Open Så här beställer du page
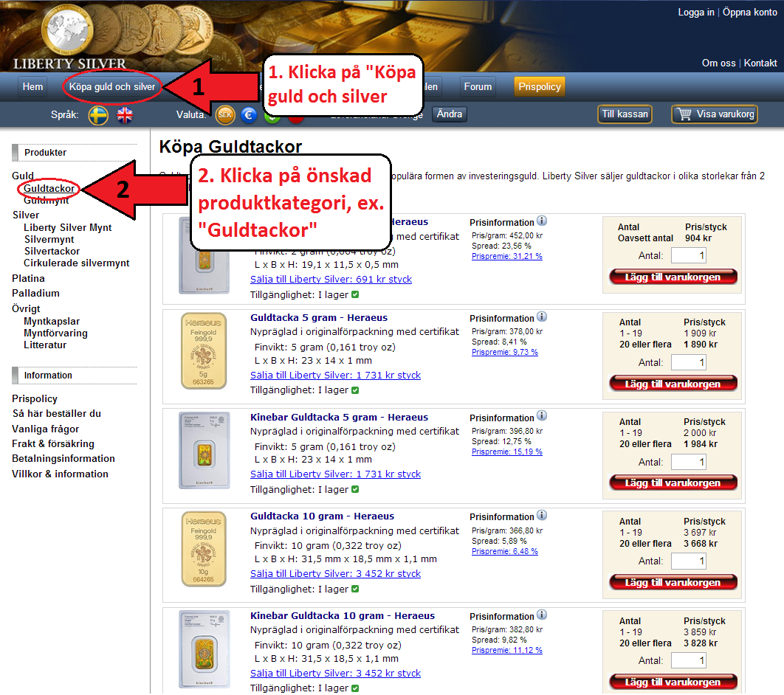The height and width of the screenshot is (695, 784). point(57,413)
